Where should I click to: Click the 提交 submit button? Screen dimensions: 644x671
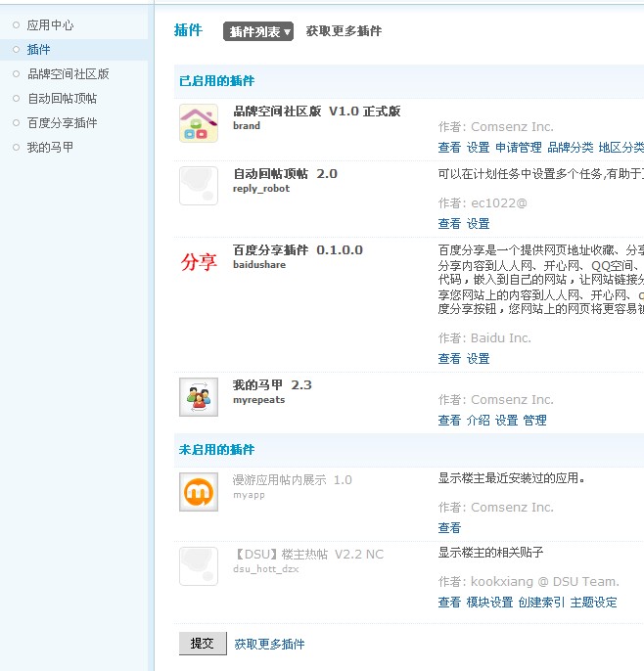point(203,644)
